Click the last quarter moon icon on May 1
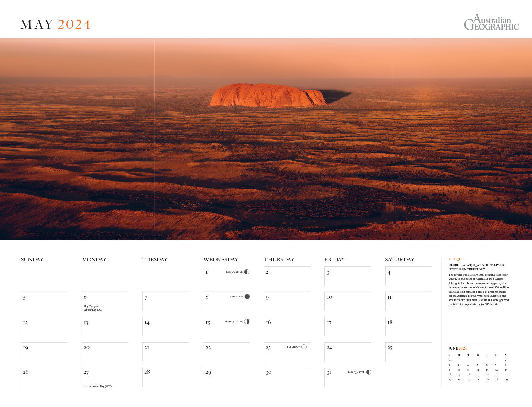Viewport: 532px width, 407px height. tap(247, 272)
